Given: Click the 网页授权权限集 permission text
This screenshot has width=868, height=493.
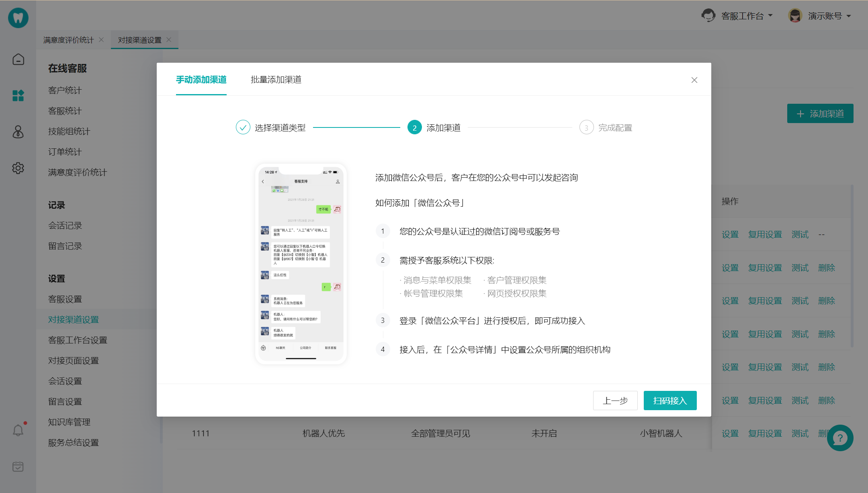Looking at the screenshot, I should click(517, 293).
